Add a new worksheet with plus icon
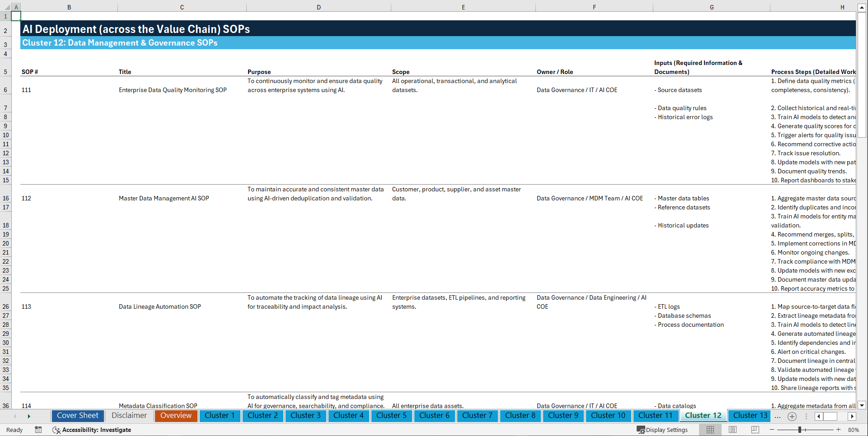Viewport: 868px width, 436px height. [792, 416]
